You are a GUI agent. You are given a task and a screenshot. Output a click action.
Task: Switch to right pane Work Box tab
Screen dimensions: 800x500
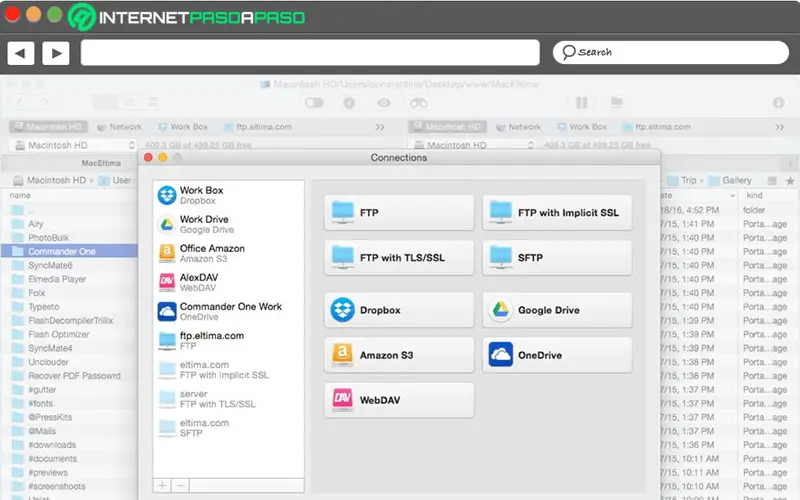[582, 127]
